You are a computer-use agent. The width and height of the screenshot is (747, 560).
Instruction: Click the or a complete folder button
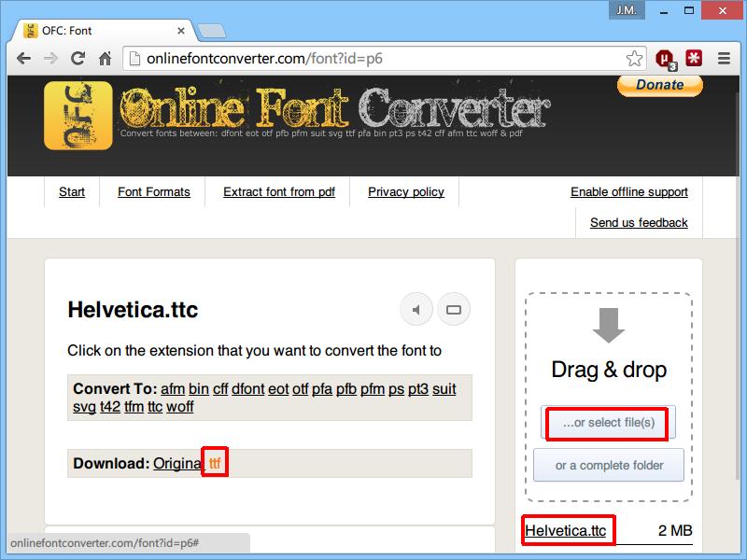609,465
